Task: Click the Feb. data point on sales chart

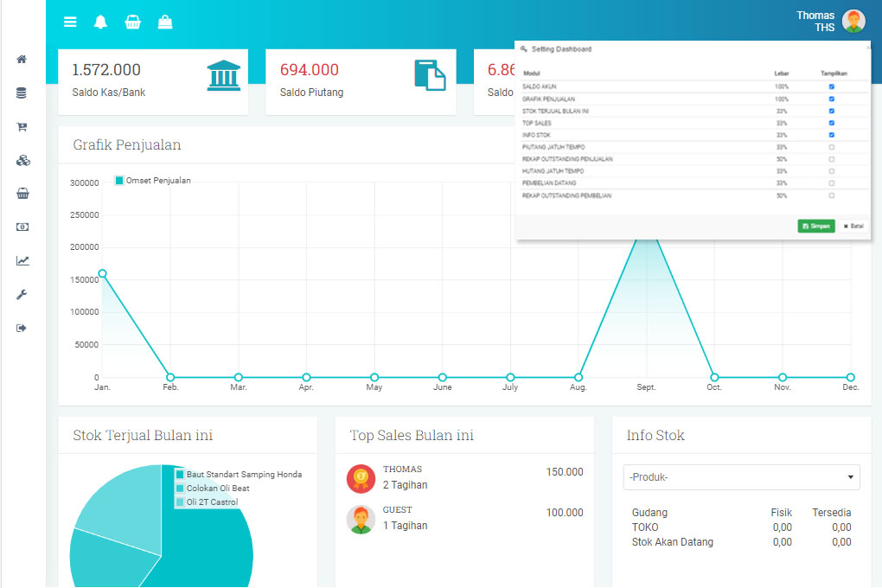Action: click(170, 377)
